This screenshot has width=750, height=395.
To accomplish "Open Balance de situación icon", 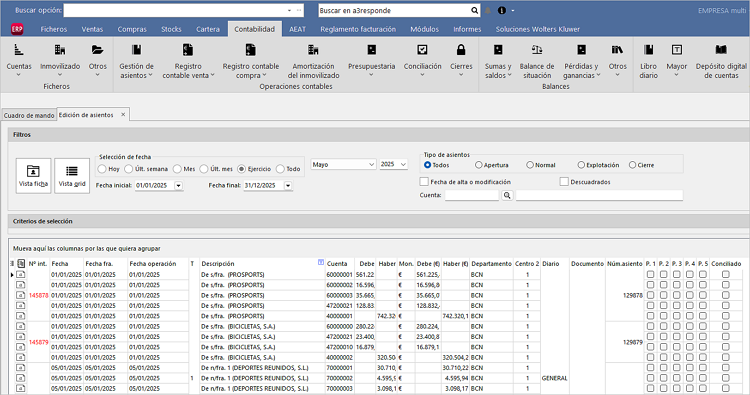I will pyautogui.click(x=537, y=50).
